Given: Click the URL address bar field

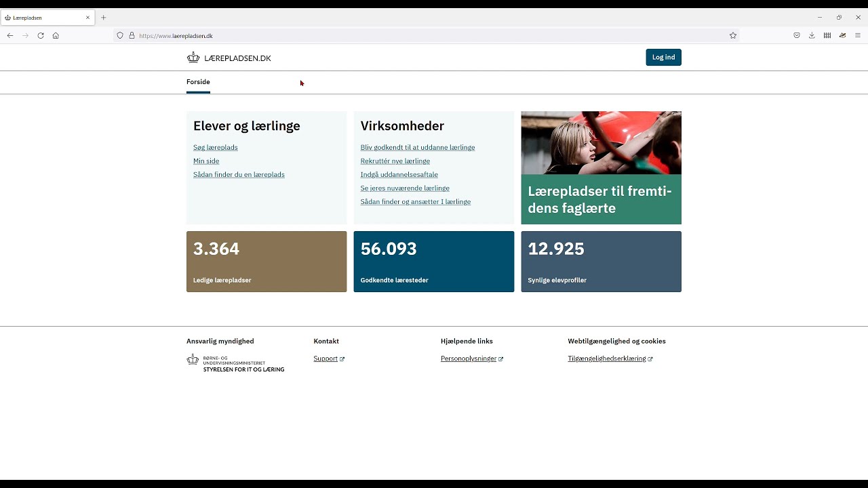Looking at the screenshot, I should pos(427,35).
